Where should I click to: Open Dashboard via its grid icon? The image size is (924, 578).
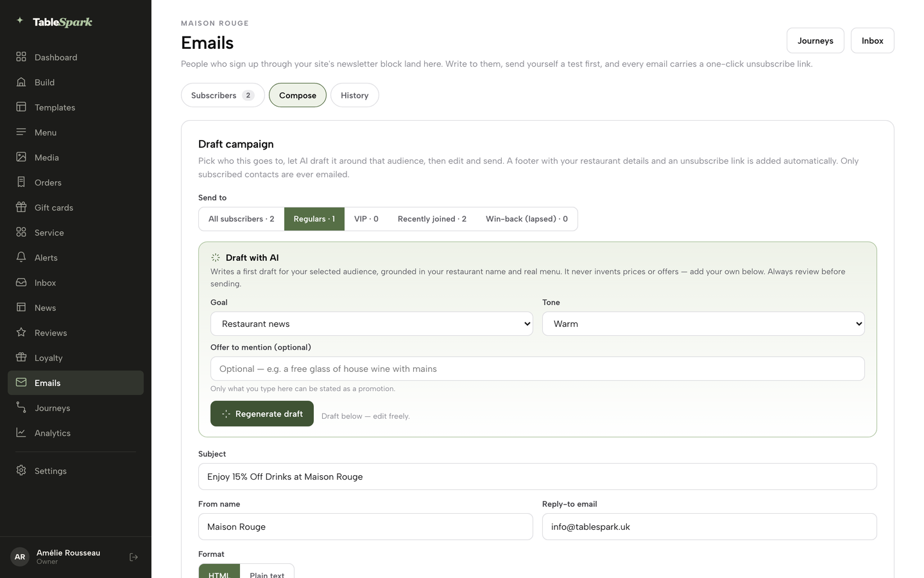(x=21, y=57)
